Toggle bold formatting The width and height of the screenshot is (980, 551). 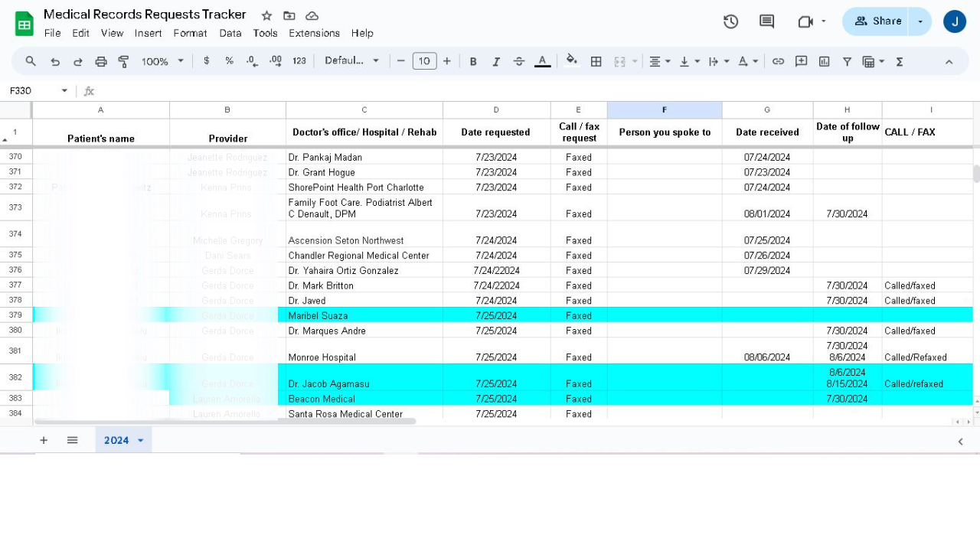point(473,61)
